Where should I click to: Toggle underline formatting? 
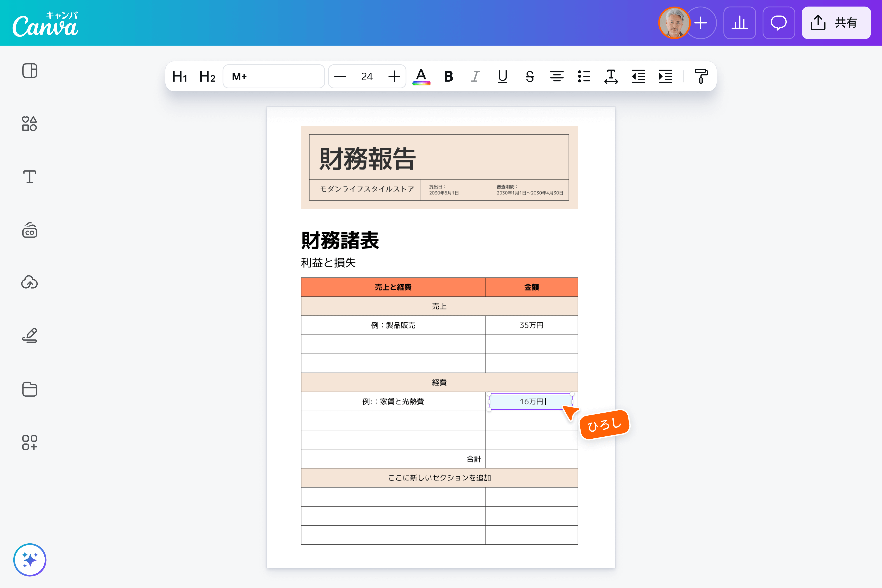click(x=502, y=76)
